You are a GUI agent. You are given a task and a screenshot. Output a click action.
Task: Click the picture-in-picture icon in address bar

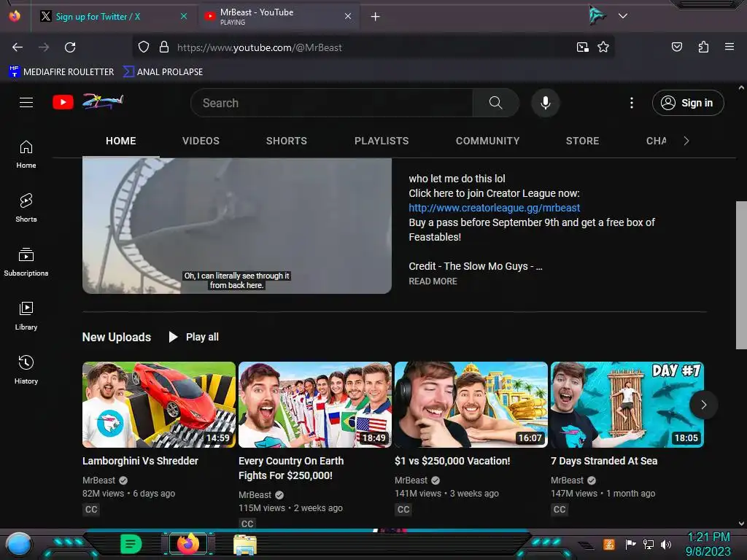[x=583, y=47]
